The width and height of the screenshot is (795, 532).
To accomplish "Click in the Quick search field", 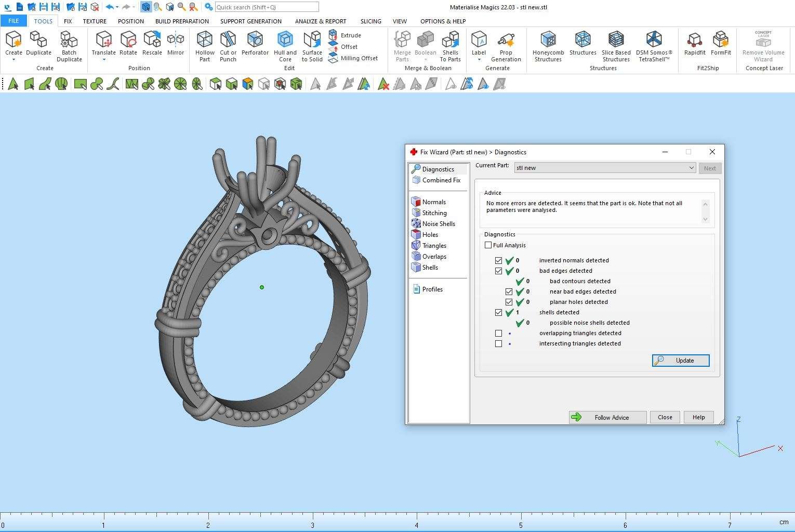I will [267, 7].
